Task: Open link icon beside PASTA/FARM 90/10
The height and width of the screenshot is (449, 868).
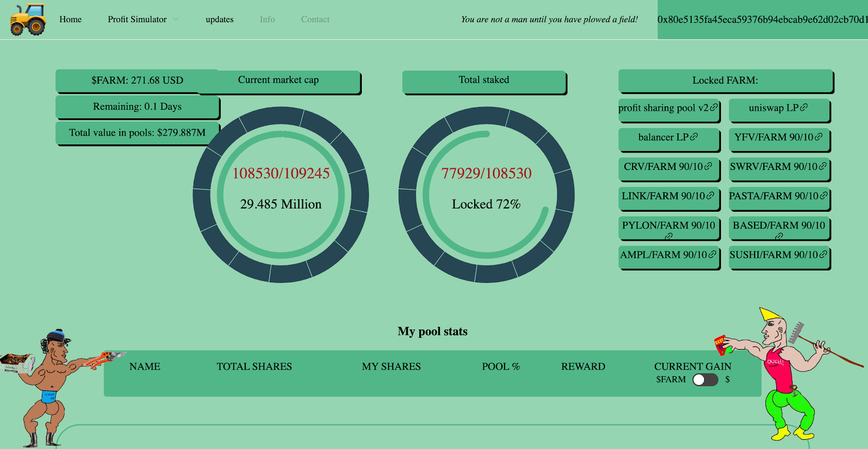Action: pos(824,195)
